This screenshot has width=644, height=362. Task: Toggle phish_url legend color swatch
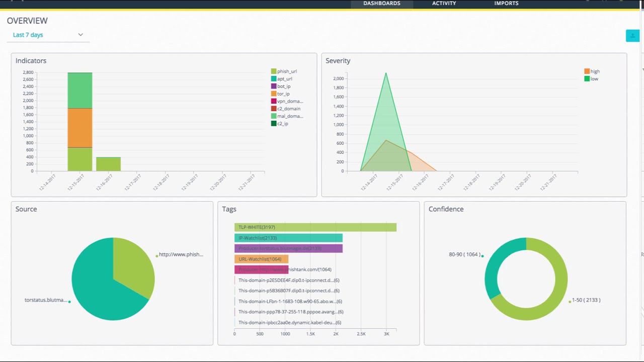click(274, 71)
